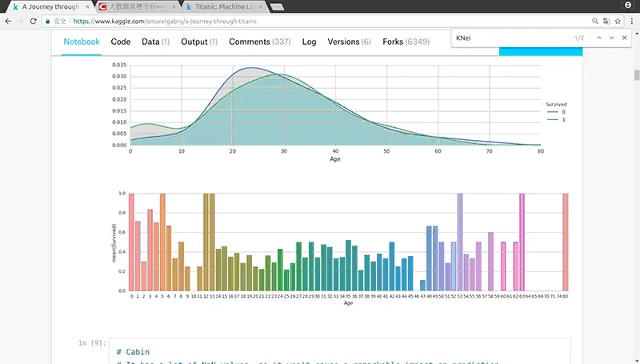Viewport: 640px width, 364px height.
Task: Open the Forks (6349) tab
Action: click(406, 42)
